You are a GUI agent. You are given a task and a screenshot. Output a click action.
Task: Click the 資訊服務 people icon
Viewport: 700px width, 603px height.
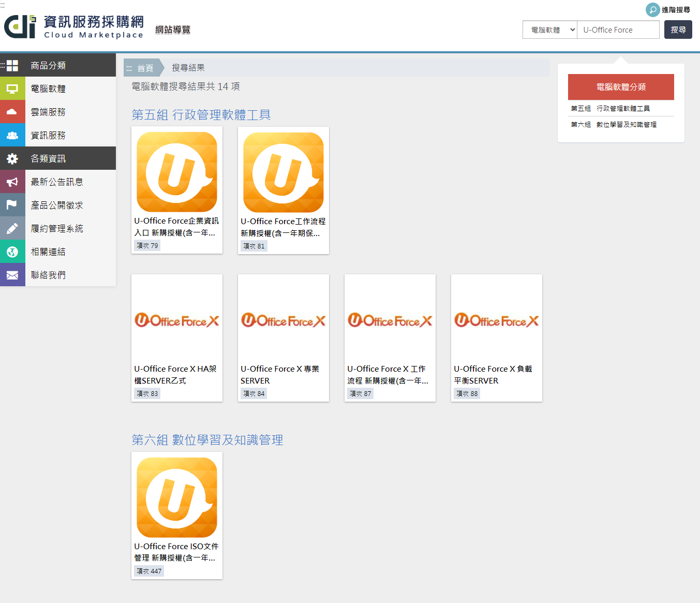point(12,135)
